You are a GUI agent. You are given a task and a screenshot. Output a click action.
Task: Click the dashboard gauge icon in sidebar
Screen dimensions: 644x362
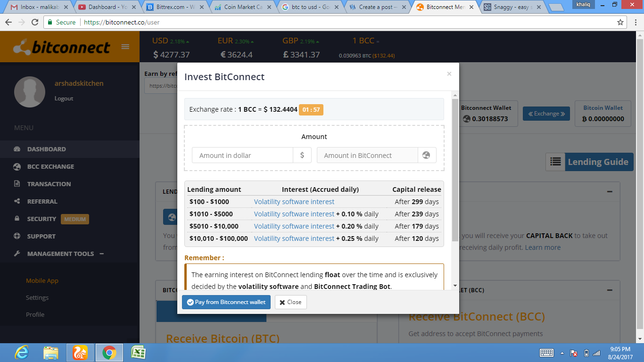[17, 149]
